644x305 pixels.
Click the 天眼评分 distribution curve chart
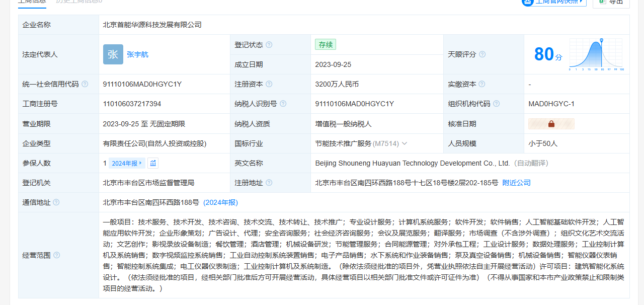coord(597,54)
